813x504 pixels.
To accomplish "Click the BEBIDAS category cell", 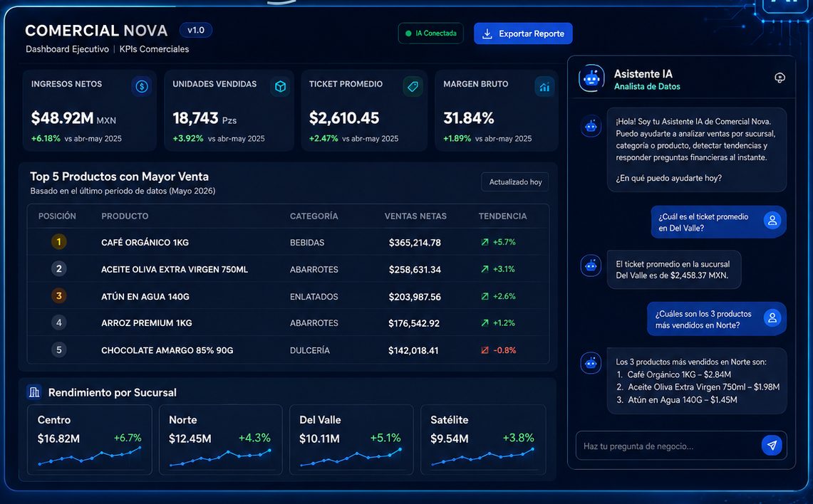I will coord(307,243).
